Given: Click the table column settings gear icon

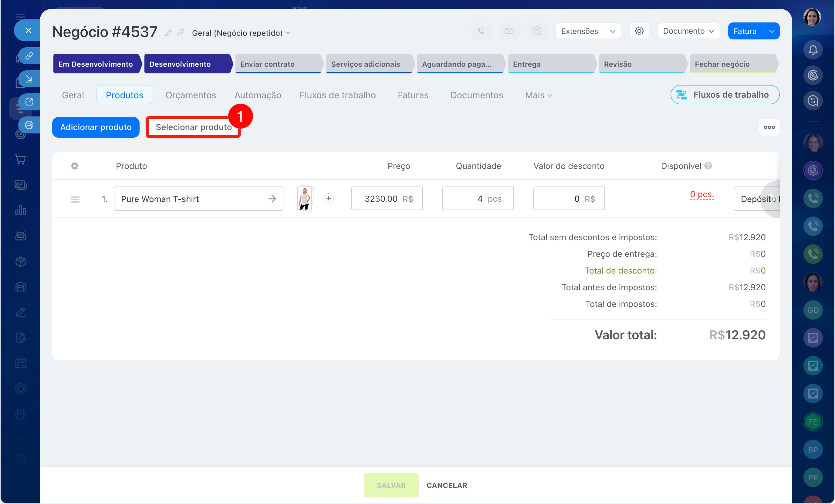Looking at the screenshot, I should (x=75, y=166).
